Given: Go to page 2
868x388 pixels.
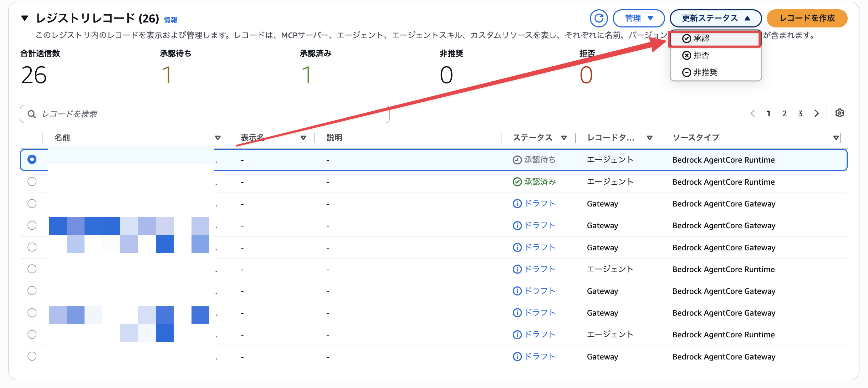Looking at the screenshot, I should [785, 113].
